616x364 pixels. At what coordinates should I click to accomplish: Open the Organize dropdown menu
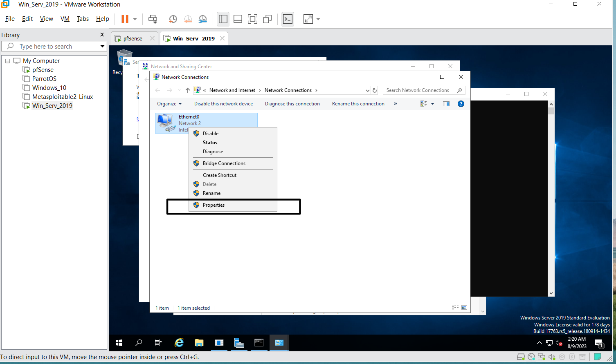point(169,104)
